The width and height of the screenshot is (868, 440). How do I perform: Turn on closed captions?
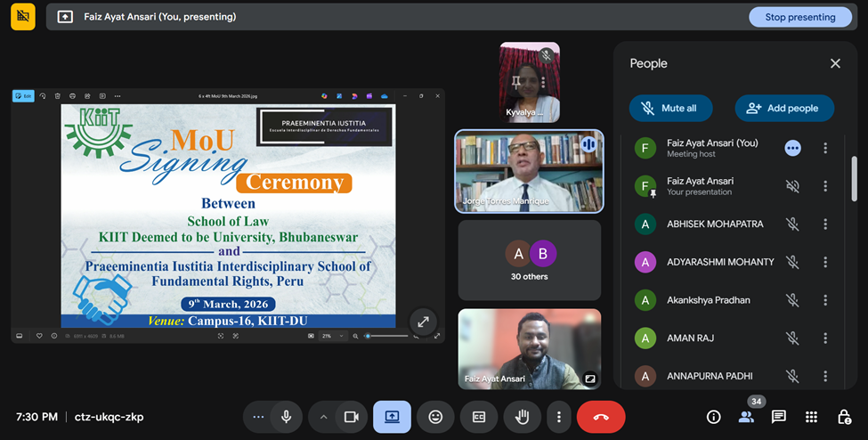coord(479,417)
